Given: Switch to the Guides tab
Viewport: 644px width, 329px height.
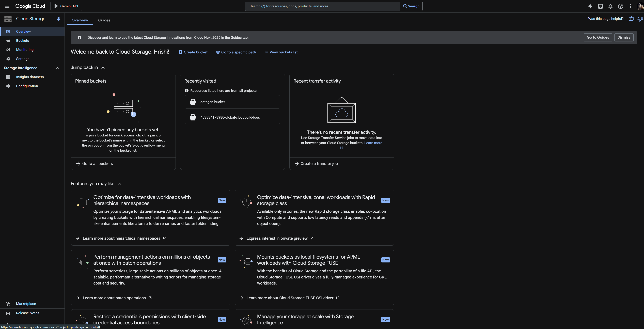Looking at the screenshot, I should [104, 20].
